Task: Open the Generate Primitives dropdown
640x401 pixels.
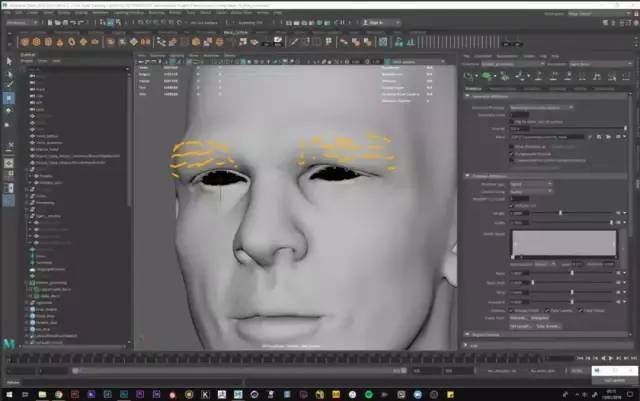Action: [542, 107]
